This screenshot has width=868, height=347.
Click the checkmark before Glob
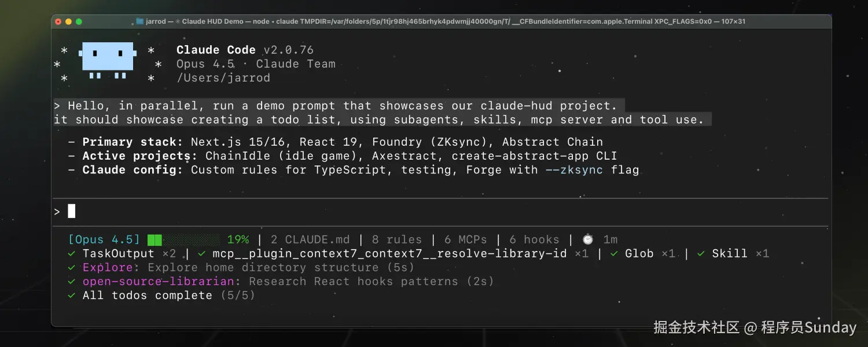[x=614, y=253]
